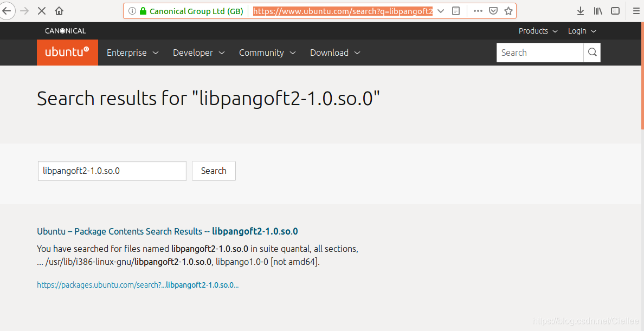Open the page actions three-dots menu

[478, 11]
